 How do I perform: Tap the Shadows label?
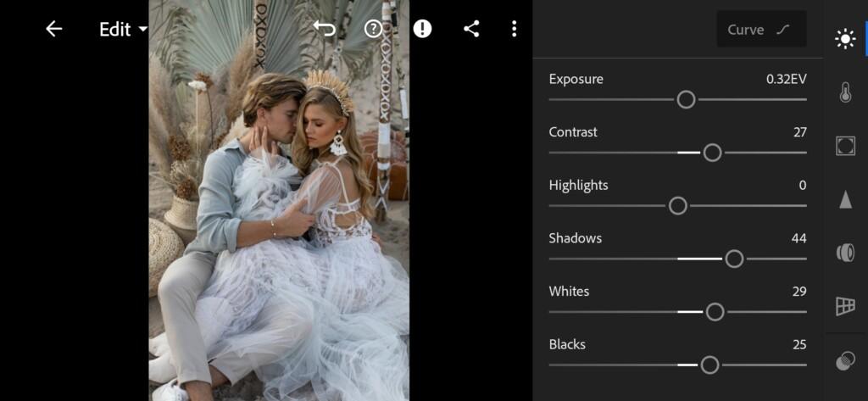coord(576,239)
